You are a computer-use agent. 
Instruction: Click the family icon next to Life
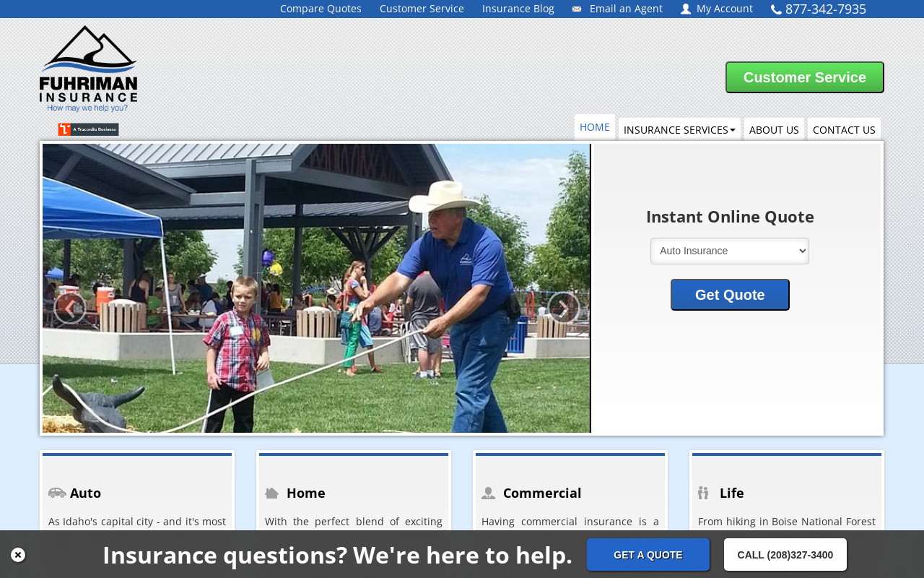(x=703, y=493)
